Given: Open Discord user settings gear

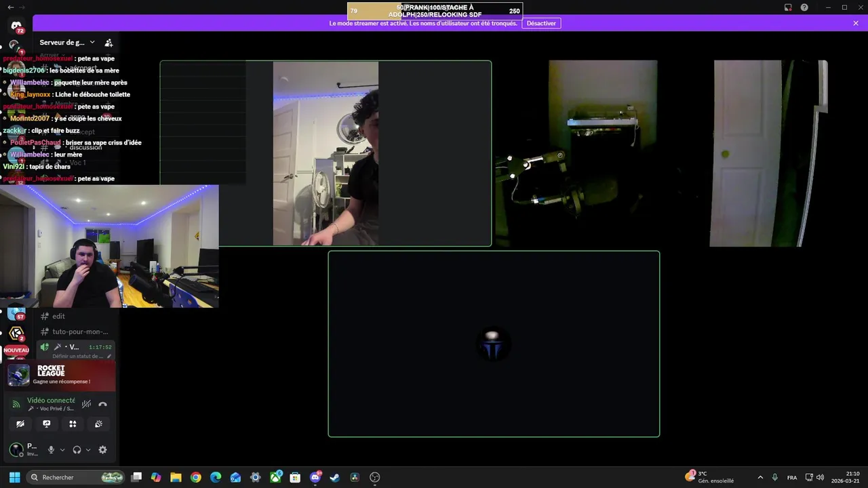Looking at the screenshot, I should (x=102, y=449).
